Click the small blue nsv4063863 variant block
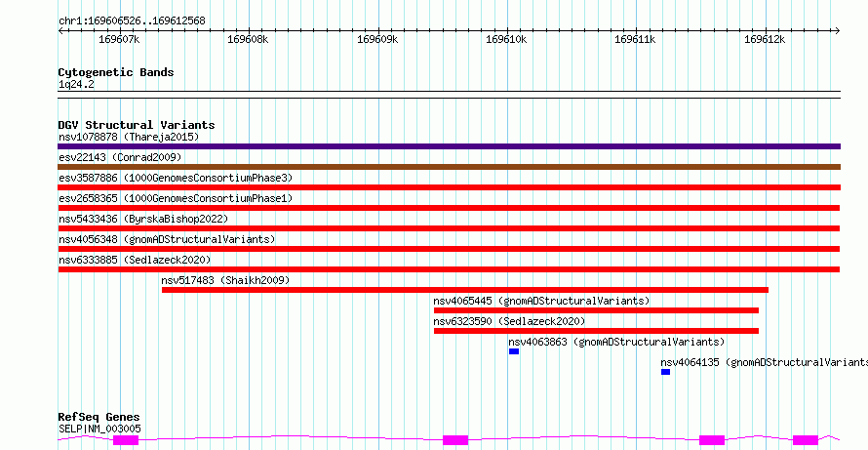 pos(514,351)
